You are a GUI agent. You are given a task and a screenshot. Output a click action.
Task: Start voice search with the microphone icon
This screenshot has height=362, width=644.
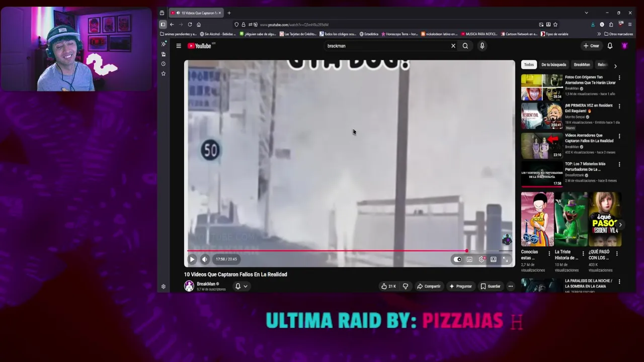[x=482, y=46]
